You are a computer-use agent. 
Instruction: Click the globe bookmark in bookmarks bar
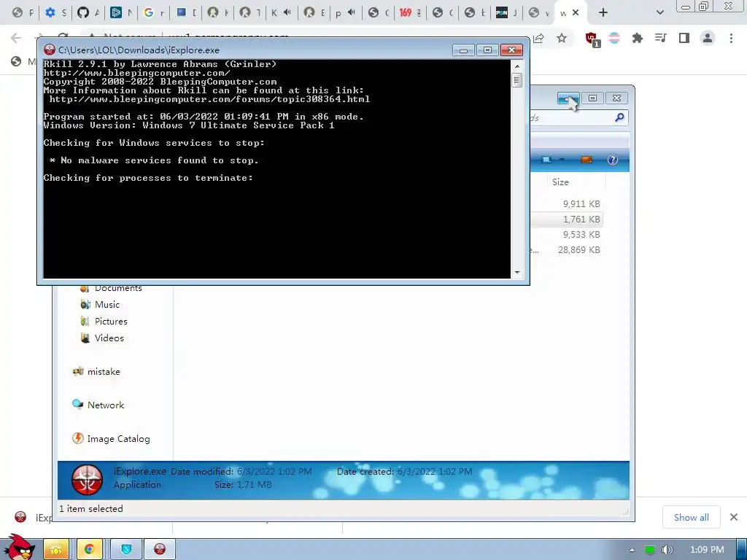click(x=16, y=61)
